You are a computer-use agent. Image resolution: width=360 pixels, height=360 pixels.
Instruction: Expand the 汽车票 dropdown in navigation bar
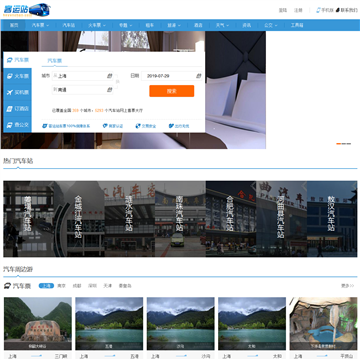tap(40, 25)
